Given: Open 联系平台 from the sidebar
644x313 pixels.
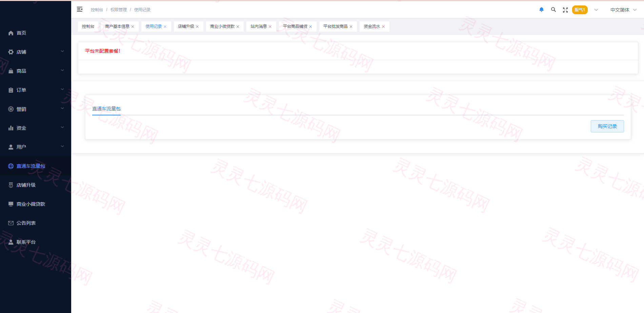Looking at the screenshot, I should (36, 242).
